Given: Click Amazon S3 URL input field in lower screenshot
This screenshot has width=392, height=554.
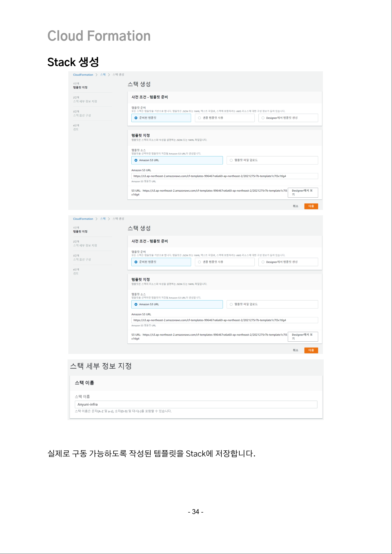Looking at the screenshot, I should tap(225, 320).
